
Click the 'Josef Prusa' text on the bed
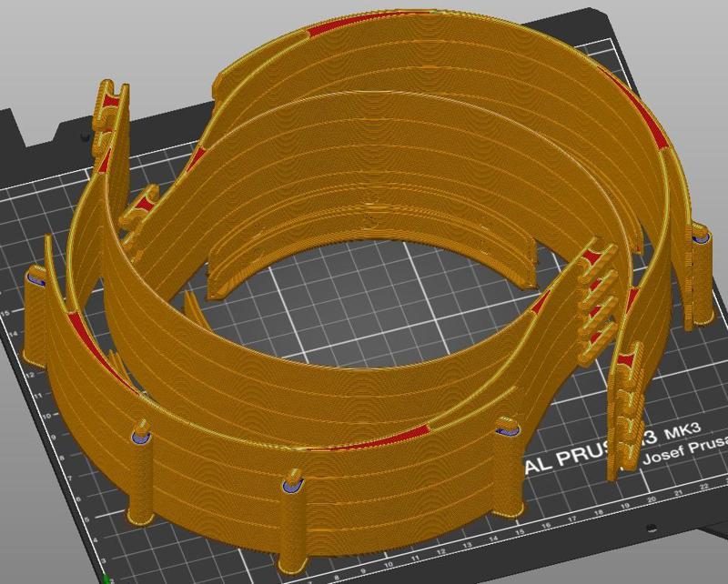(684, 452)
